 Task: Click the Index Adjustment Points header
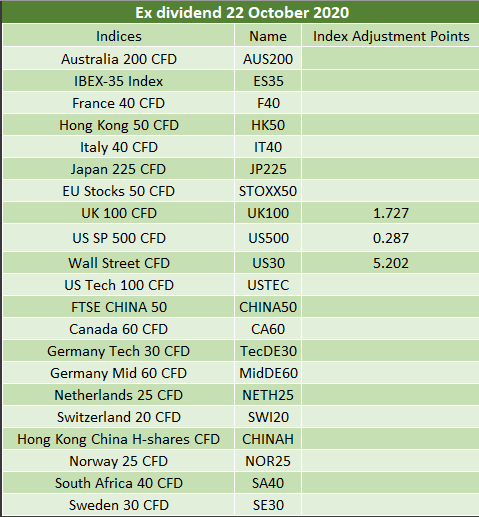pos(391,36)
